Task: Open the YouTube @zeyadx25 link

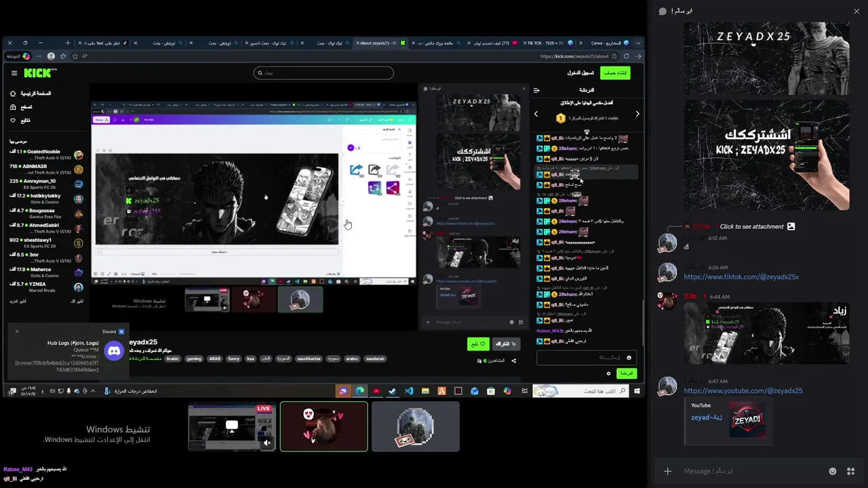Action: [743, 390]
